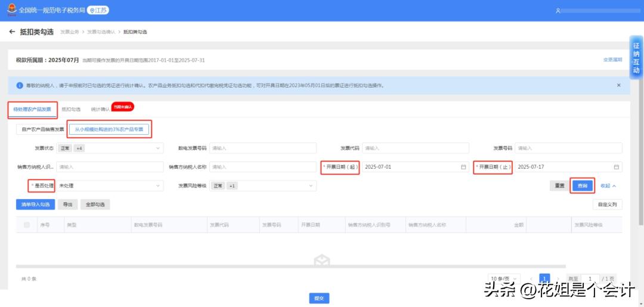The image size is (644, 307).
Task: Click the blue info icon in notice
Action: click(x=20, y=85)
